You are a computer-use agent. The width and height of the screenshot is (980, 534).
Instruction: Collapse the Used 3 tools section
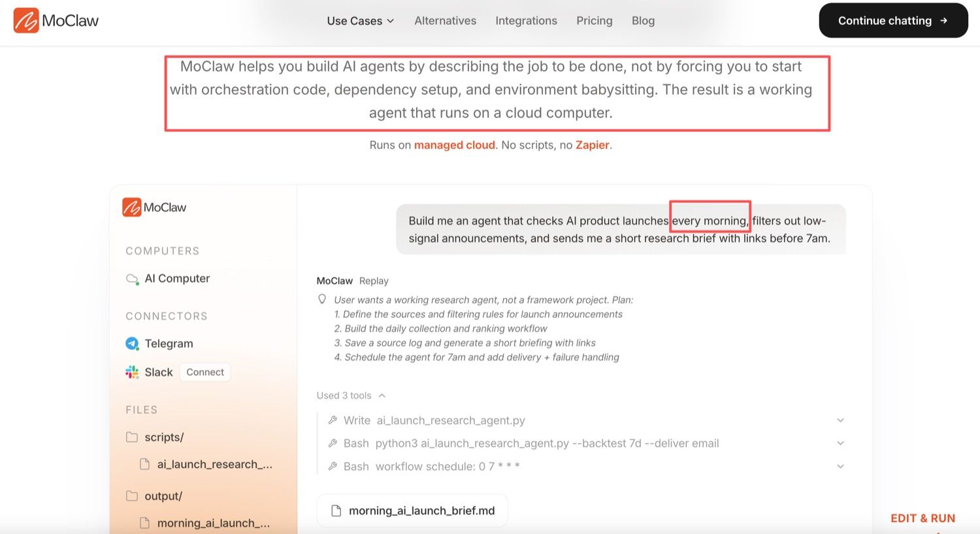351,396
